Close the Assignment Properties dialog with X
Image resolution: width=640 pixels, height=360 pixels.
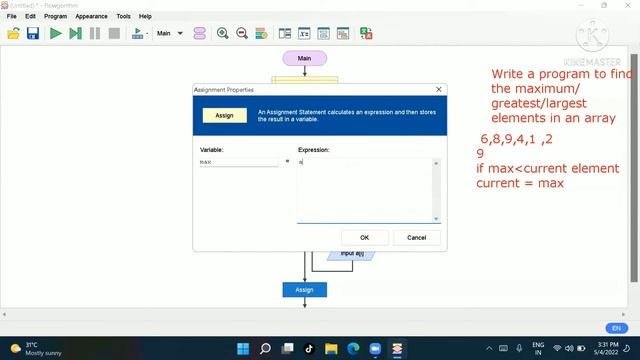click(x=439, y=89)
